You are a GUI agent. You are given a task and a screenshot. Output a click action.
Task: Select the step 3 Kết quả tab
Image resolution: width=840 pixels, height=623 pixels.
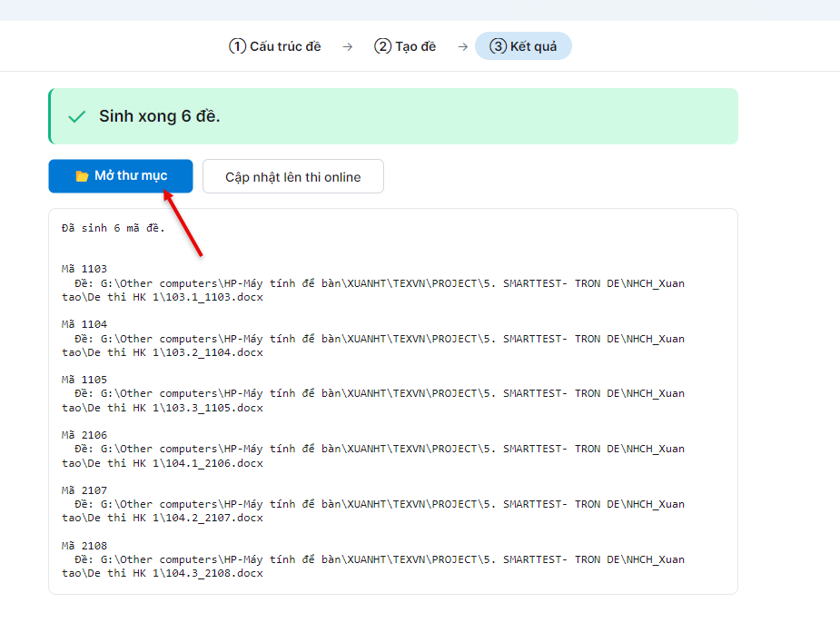(523, 46)
